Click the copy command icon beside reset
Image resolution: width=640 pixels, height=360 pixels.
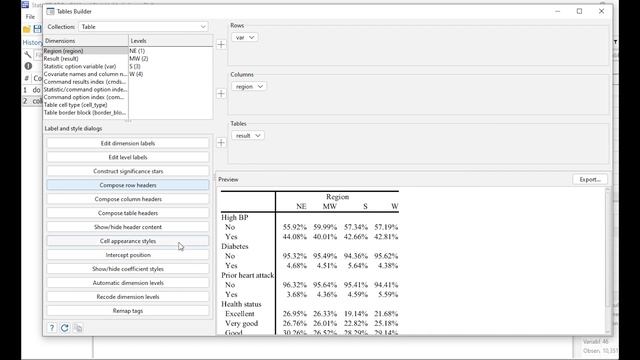(78, 328)
